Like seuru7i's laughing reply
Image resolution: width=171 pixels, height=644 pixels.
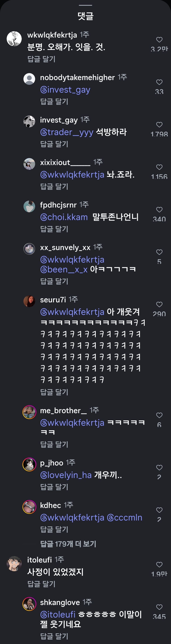(159, 305)
